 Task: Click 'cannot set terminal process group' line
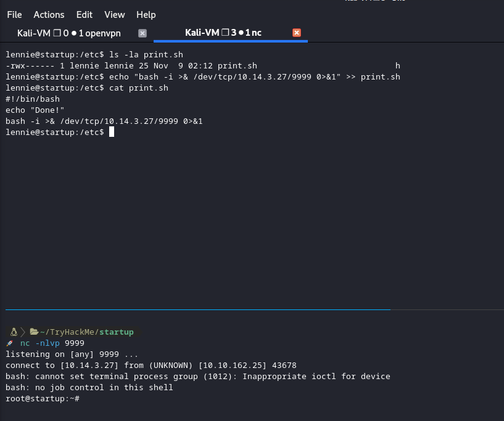coord(197,377)
